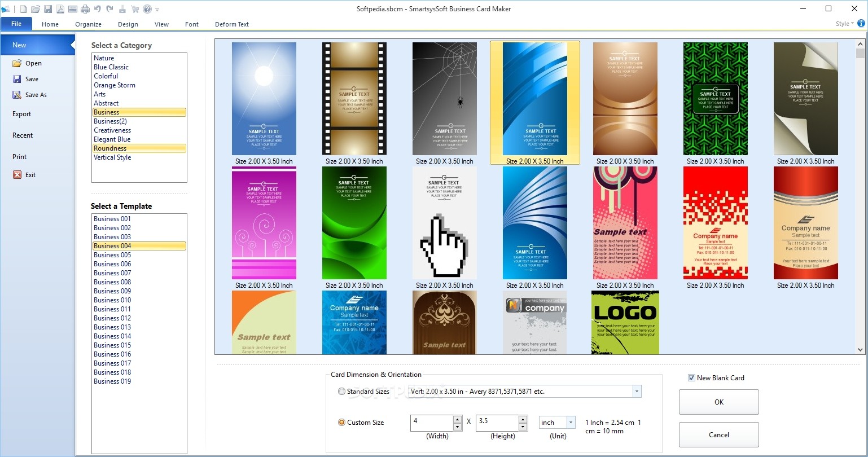Click the printer icon in quick toolbar
Viewport: 868px width, 457px height.
coord(85,9)
